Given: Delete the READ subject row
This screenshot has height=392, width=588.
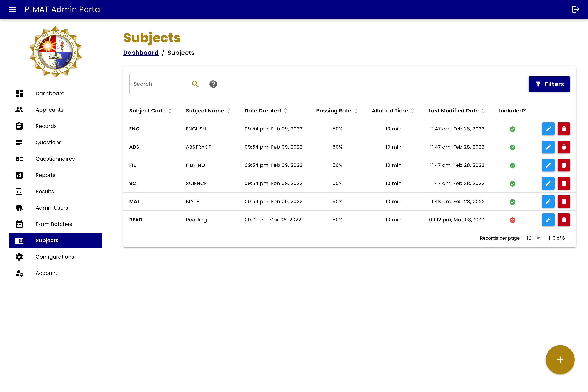Looking at the screenshot, I should click(563, 220).
